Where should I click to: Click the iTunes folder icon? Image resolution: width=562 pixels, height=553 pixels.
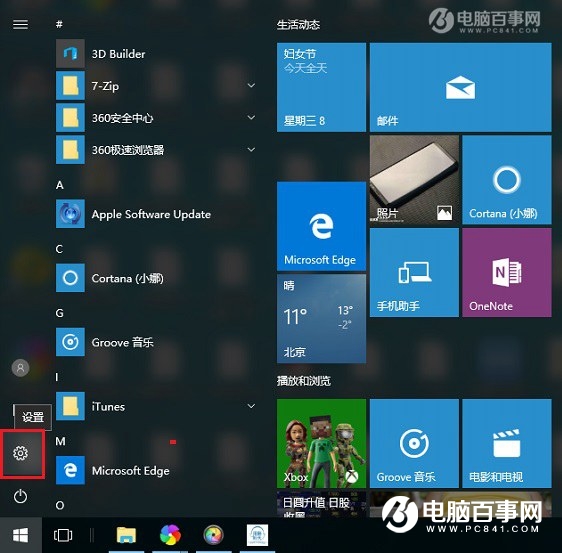pyautogui.click(x=70, y=406)
